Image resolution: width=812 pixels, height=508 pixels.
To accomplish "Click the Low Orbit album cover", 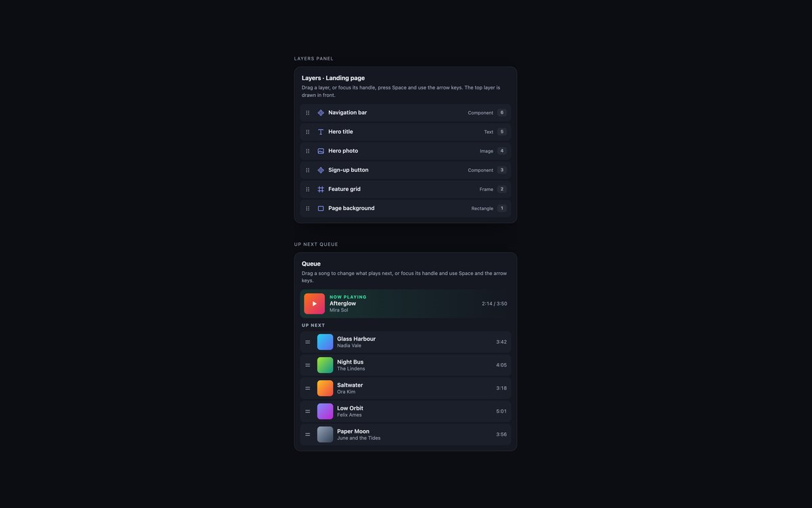I will point(325,411).
